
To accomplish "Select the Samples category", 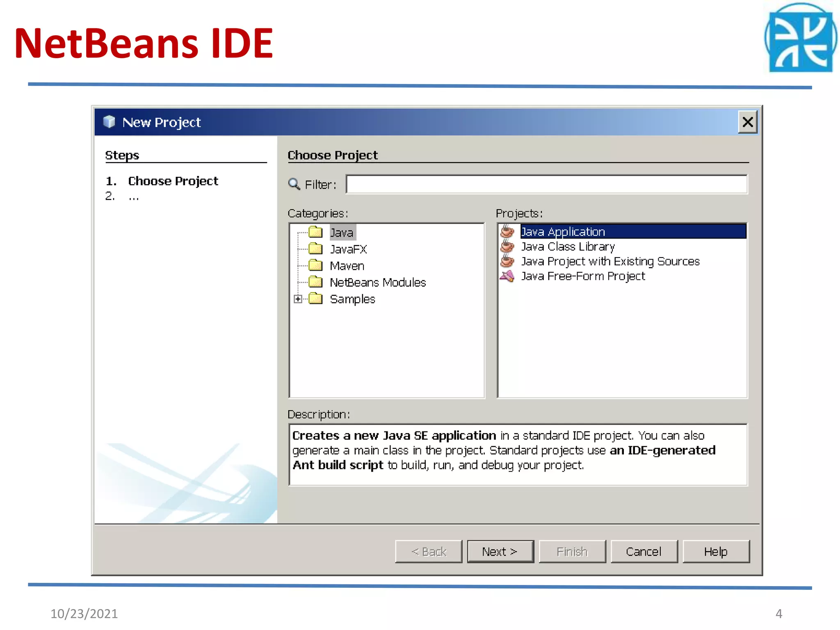I will (352, 299).
